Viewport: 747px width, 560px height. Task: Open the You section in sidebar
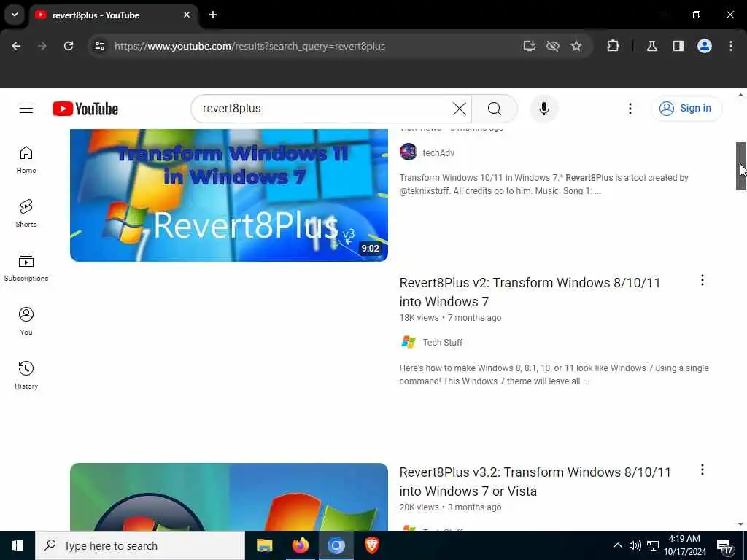pyautogui.click(x=26, y=322)
